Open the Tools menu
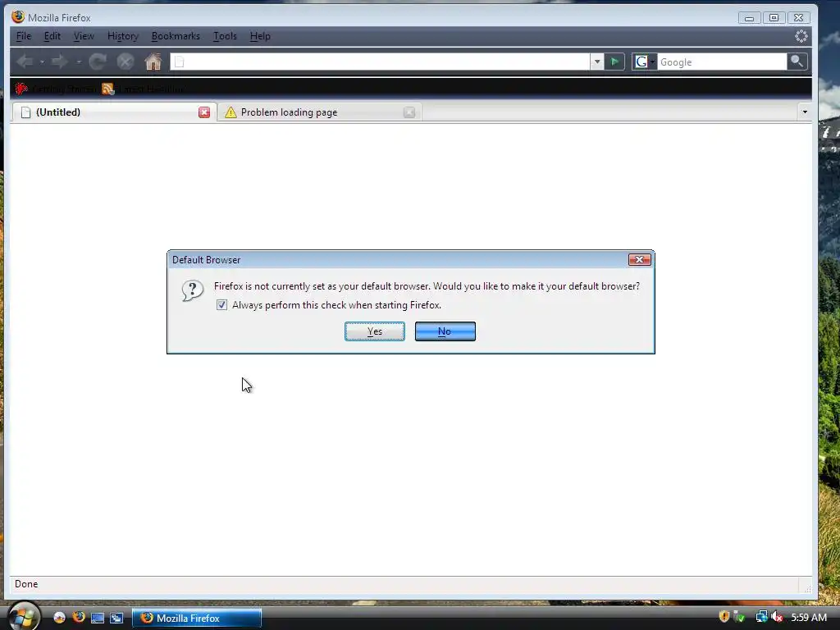Screen dimensions: 840x630 225,36
